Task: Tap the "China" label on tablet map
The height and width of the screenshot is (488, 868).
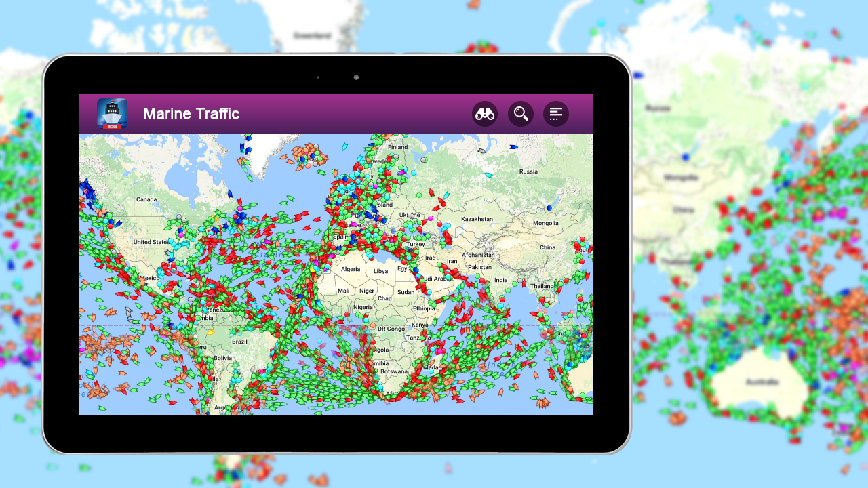Action: [547, 247]
